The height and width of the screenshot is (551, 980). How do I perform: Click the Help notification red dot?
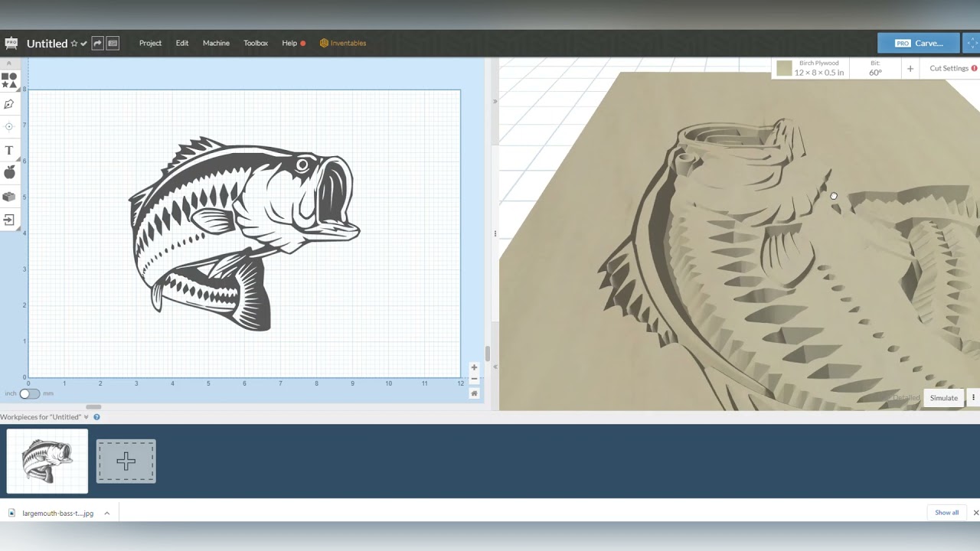(303, 44)
